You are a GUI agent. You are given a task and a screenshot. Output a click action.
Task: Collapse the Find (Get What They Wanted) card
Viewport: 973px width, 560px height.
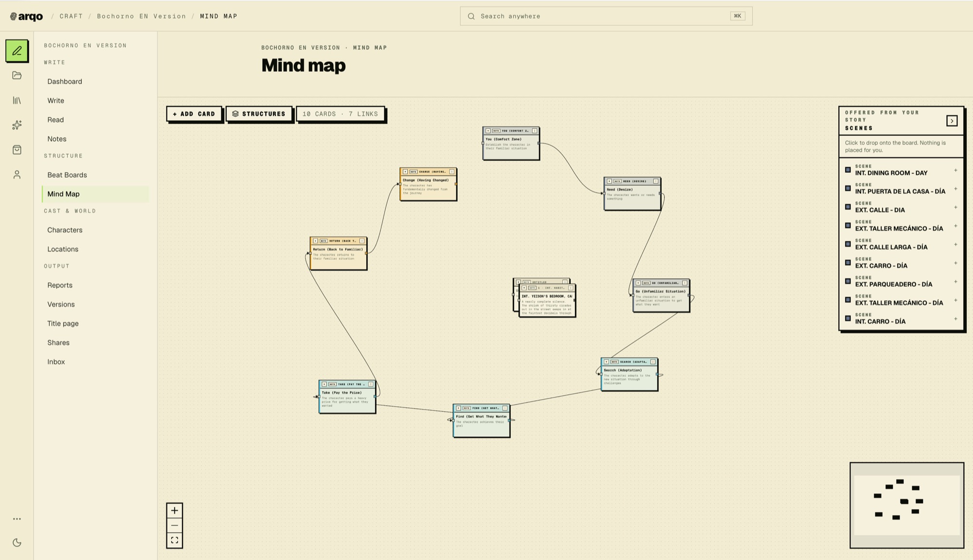tap(458, 408)
